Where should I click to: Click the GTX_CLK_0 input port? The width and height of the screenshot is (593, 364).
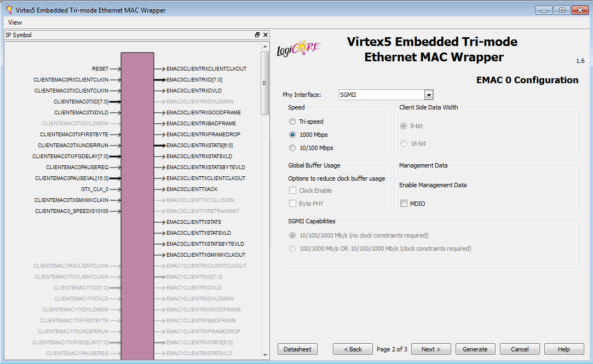pos(95,189)
